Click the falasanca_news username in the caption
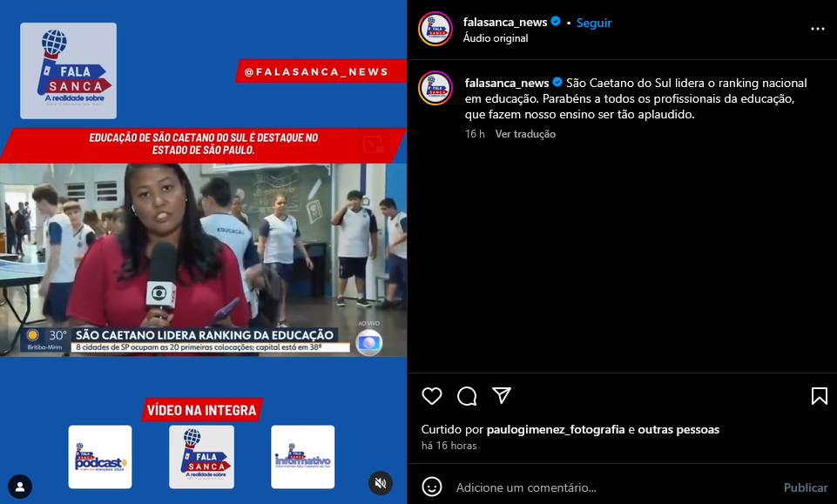The height and width of the screenshot is (504, 837). 507,84
